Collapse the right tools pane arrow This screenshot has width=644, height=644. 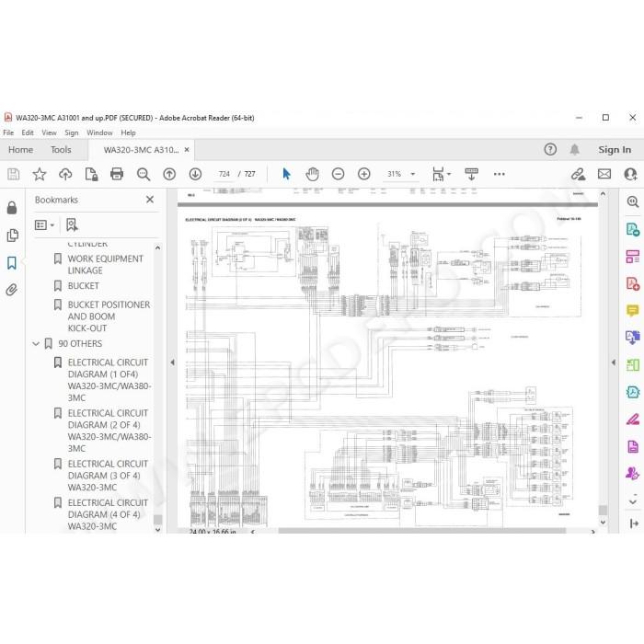tap(614, 362)
